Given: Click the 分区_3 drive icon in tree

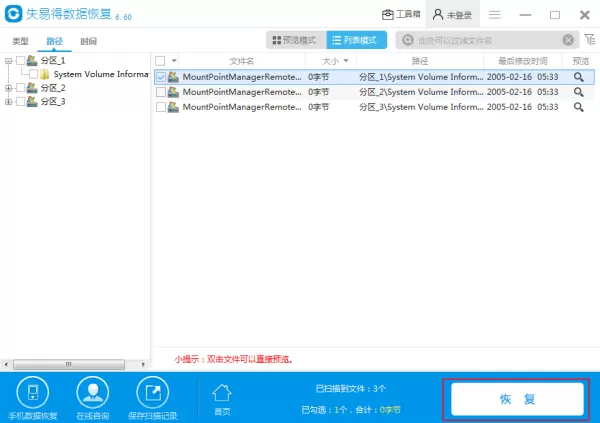Looking at the screenshot, I should (32, 101).
